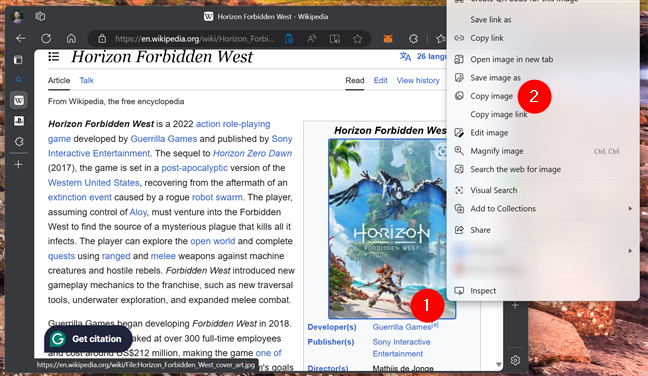Click the plus icon on right sidebar
Image resolution: width=648 pixels, height=376 pixels.
(515, 305)
